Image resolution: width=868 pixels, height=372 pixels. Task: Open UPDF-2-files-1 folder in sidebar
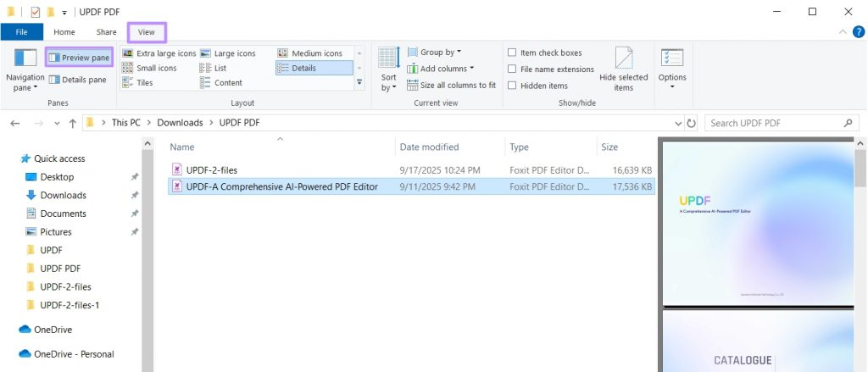[63, 304]
